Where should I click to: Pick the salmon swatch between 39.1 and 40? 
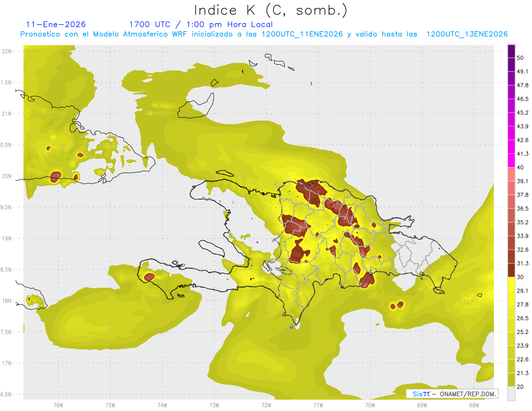point(511,174)
